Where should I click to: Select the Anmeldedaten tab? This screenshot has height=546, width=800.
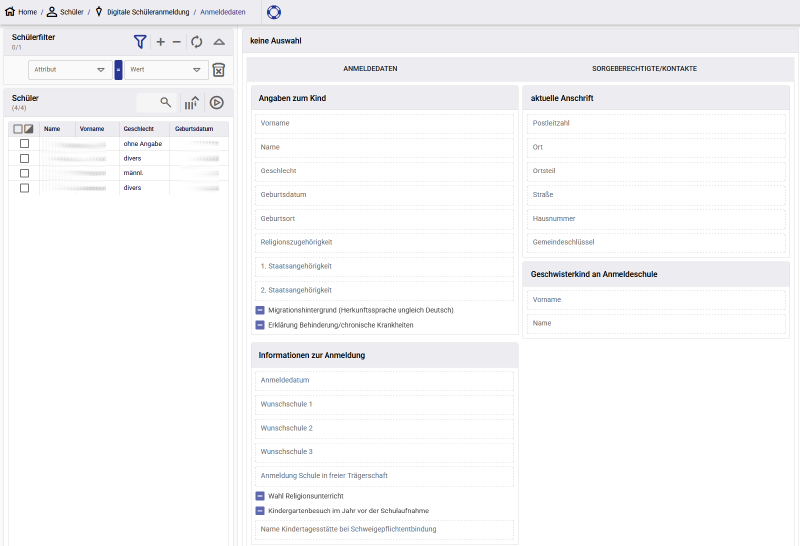tap(370, 68)
